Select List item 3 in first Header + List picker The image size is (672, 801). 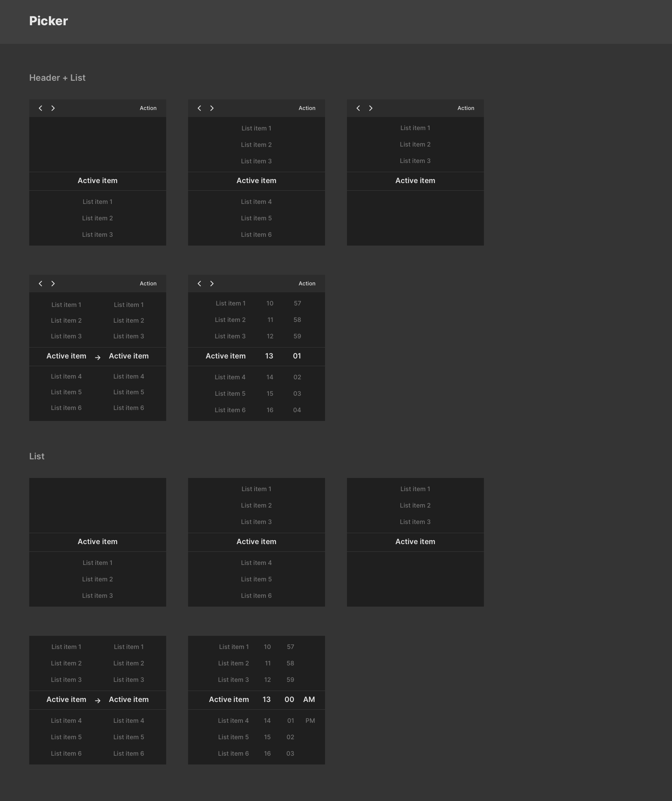(x=98, y=235)
